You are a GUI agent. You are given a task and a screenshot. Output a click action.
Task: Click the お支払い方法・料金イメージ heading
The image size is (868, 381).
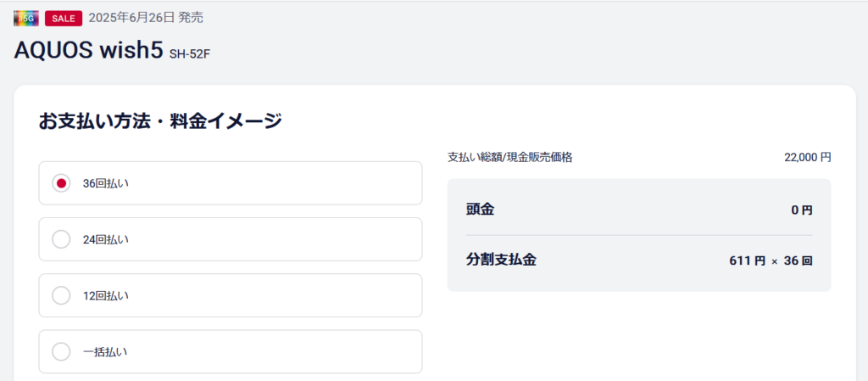click(160, 121)
